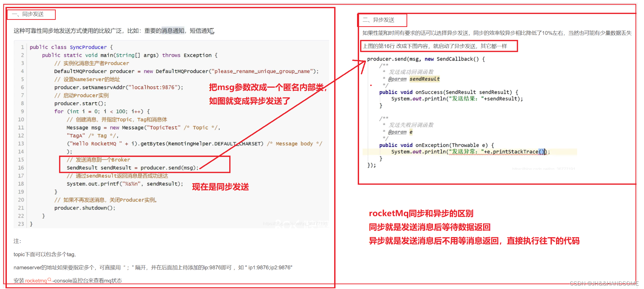Click the text "-console监控台来查看mq状态"
Viewport: 644px width, 289px height.
[x=87, y=281]
